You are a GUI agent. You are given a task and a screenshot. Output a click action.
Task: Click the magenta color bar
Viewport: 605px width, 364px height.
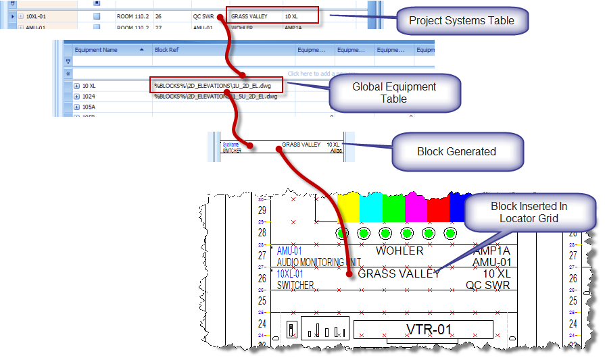[416, 207]
